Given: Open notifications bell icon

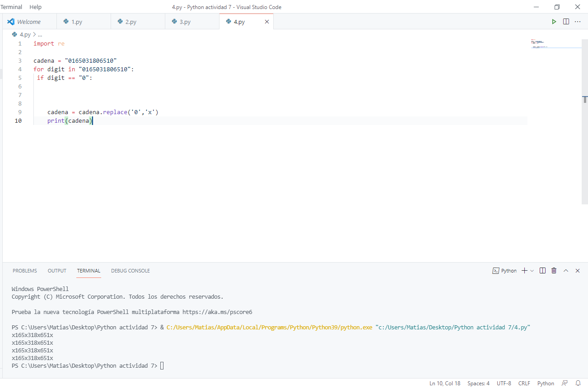Looking at the screenshot, I should [578, 383].
